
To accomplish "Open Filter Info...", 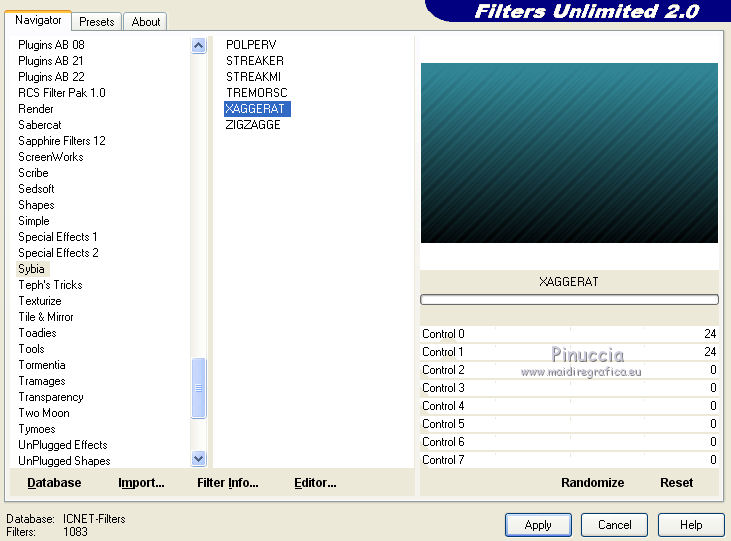I will tap(228, 482).
